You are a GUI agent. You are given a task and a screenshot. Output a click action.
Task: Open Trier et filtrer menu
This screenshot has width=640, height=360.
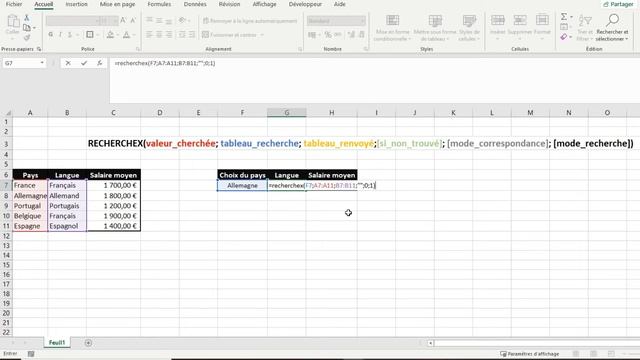(x=585, y=28)
